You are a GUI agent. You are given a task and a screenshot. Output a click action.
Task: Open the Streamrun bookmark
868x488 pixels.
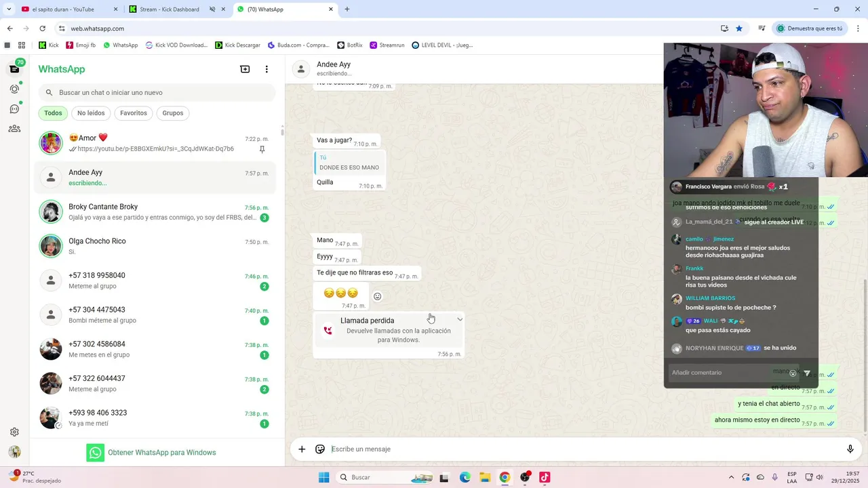click(387, 45)
